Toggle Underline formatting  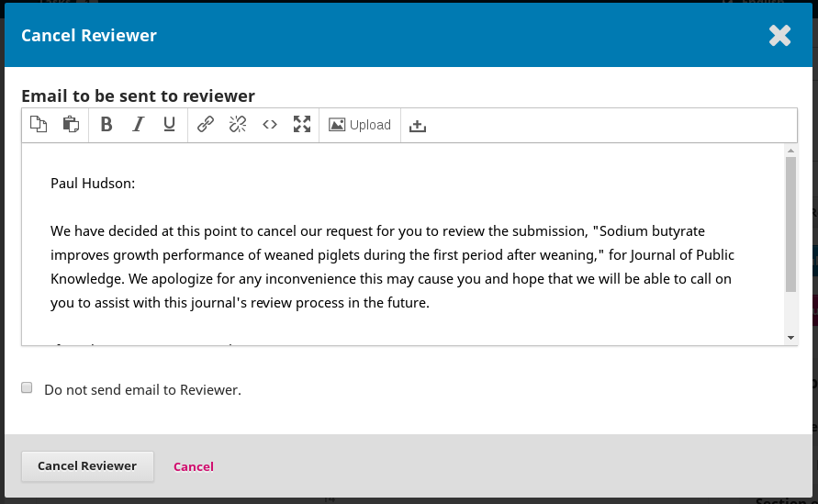pyautogui.click(x=169, y=125)
